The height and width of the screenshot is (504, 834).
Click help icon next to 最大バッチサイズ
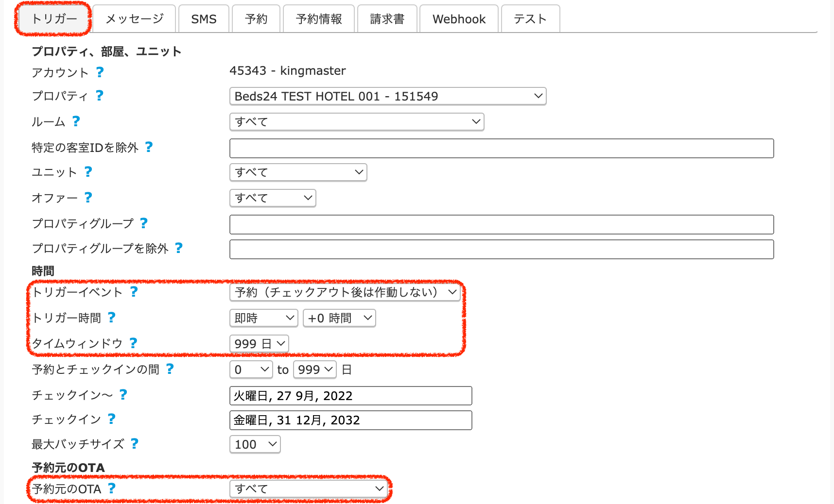(x=135, y=443)
